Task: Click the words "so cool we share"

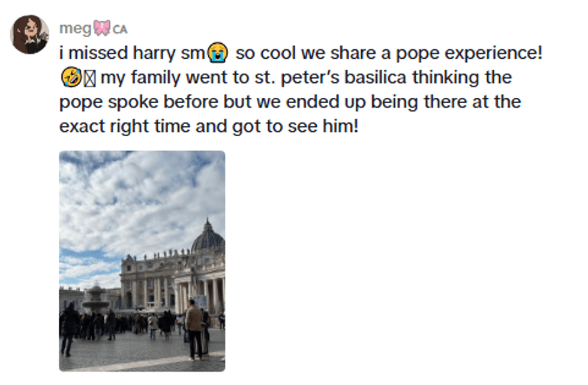Action: click(305, 53)
